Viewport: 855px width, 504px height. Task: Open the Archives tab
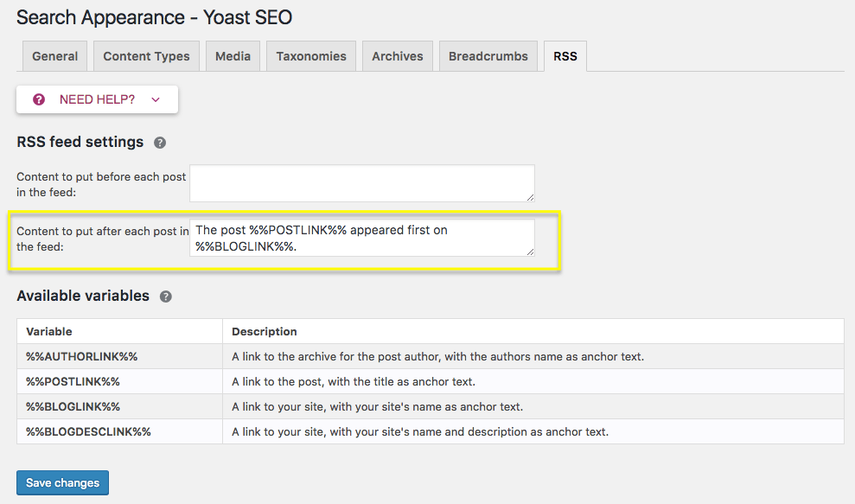(x=398, y=56)
